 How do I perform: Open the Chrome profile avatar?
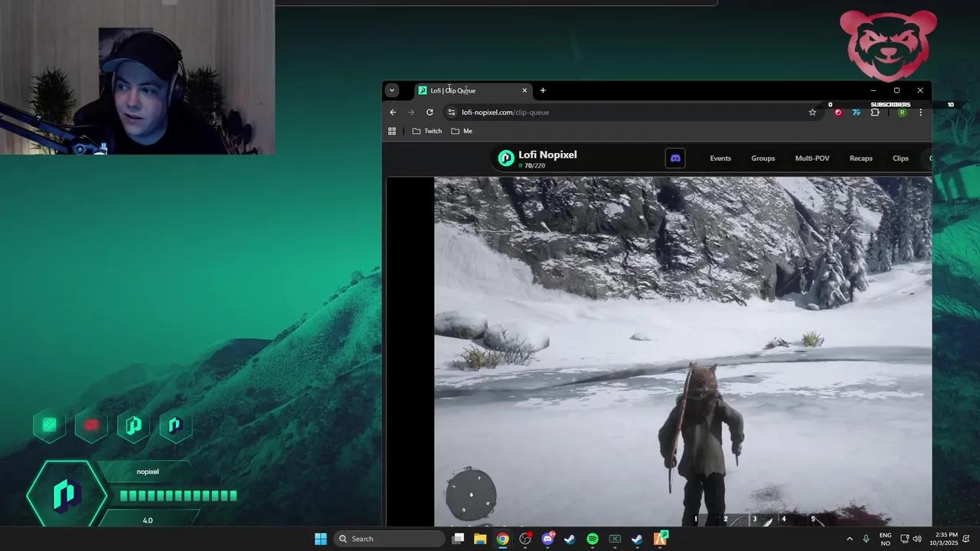point(902,112)
